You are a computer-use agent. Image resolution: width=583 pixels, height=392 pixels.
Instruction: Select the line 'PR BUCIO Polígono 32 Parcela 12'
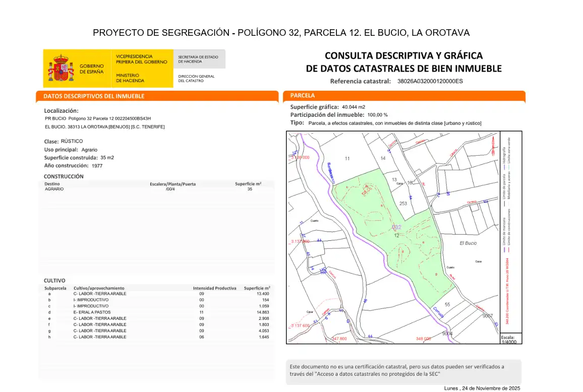(x=98, y=118)
